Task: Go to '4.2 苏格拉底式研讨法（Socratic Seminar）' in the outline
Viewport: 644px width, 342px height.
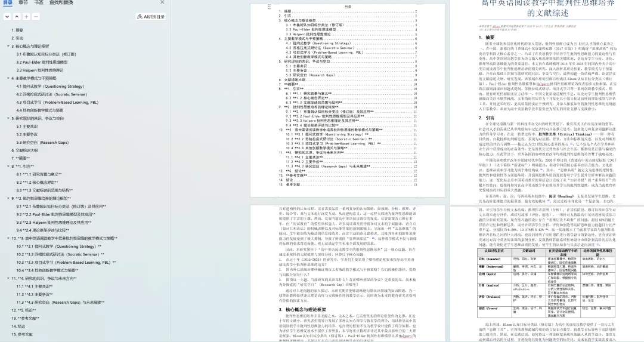Action: point(51,94)
